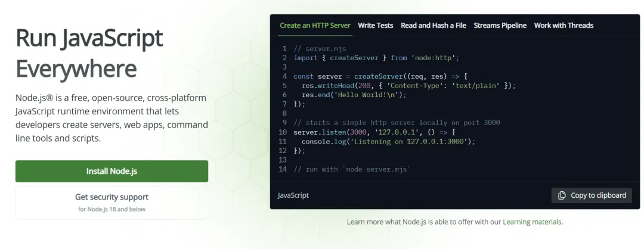Follow the Learning materials link
The height and width of the screenshot is (249, 644).
point(532,222)
